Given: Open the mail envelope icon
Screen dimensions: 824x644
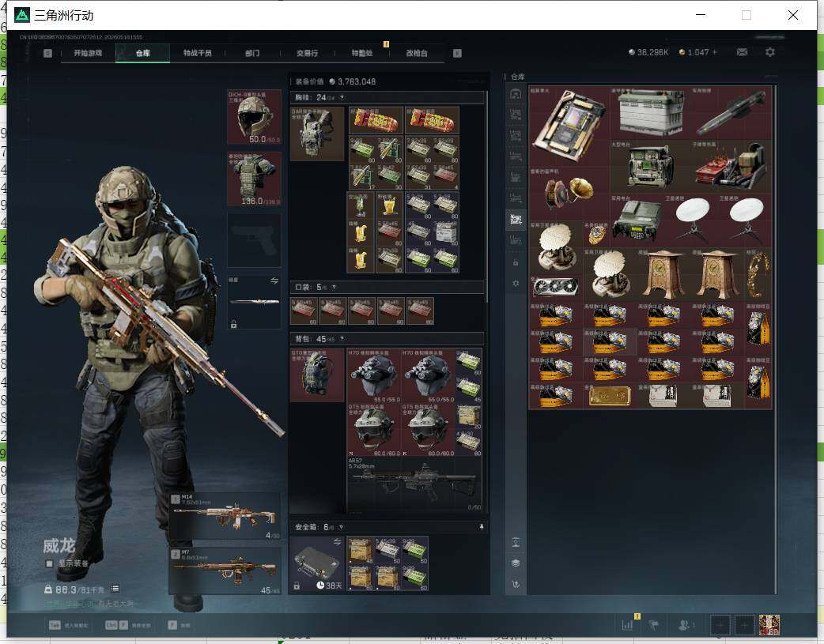Looking at the screenshot, I should 742,52.
